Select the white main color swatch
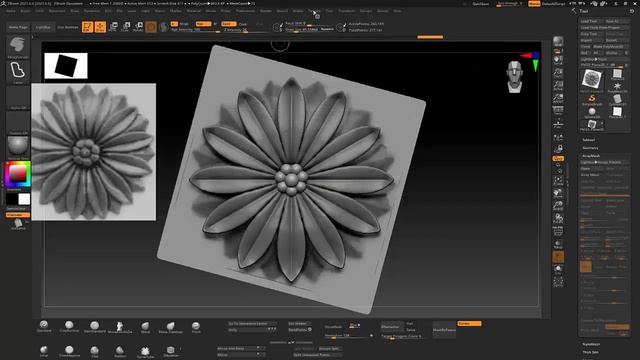640x360 pixels. point(24,199)
